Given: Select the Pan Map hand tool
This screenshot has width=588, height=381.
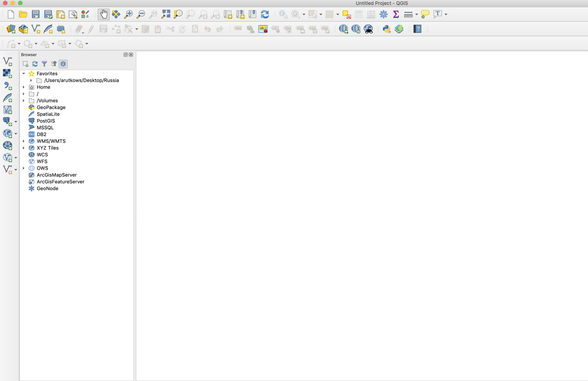Looking at the screenshot, I should [x=104, y=14].
